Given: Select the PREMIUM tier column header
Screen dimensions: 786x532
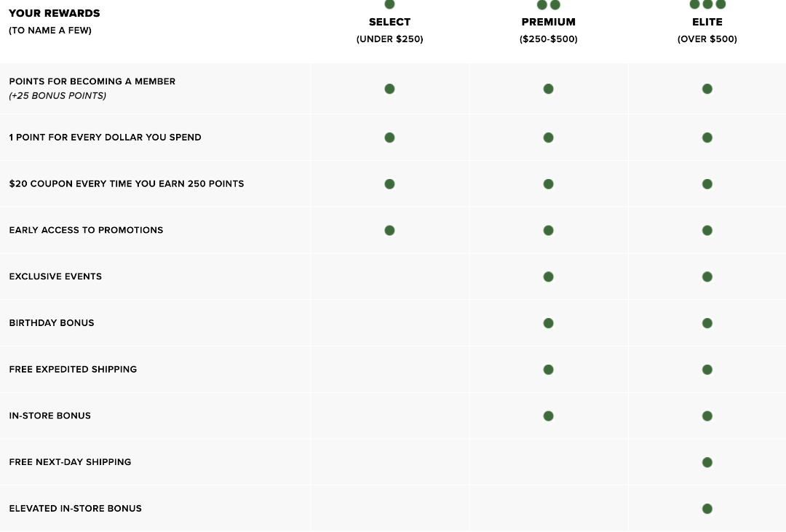Looking at the screenshot, I should (549, 22).
